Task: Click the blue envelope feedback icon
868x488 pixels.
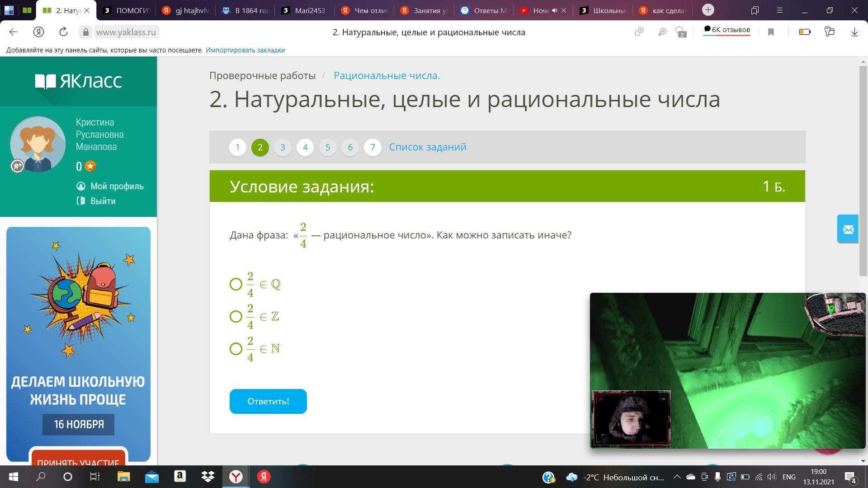Action: 848,229
